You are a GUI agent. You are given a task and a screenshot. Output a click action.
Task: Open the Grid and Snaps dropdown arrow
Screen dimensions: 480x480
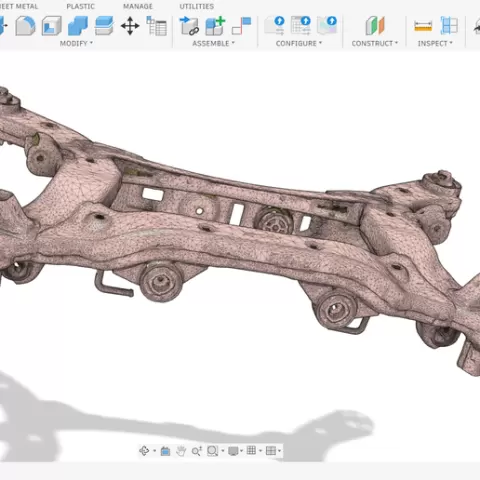click(x=260, y=451)
